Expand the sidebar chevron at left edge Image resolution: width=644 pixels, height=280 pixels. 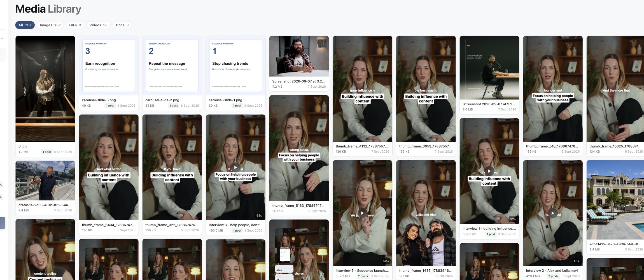[2, 39]
